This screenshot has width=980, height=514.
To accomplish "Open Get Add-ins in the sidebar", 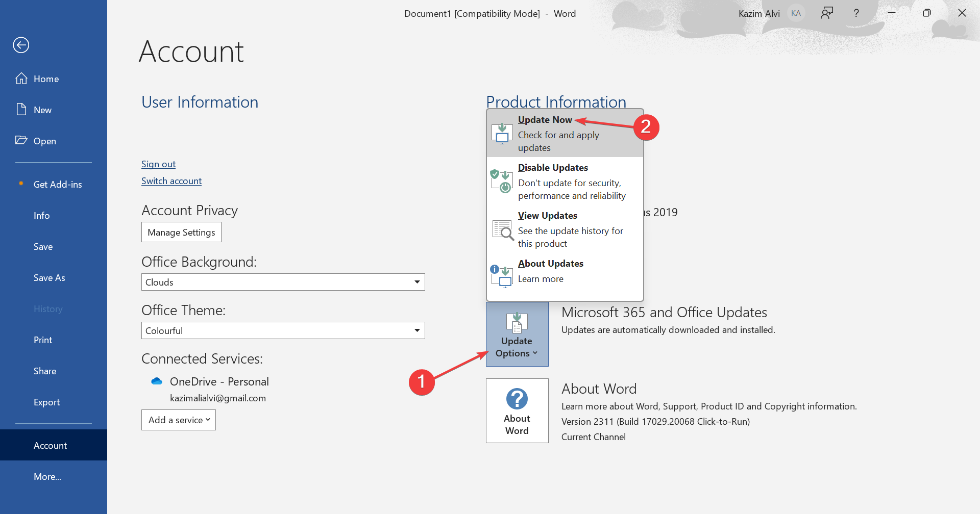I will click(x=54, y=184).
